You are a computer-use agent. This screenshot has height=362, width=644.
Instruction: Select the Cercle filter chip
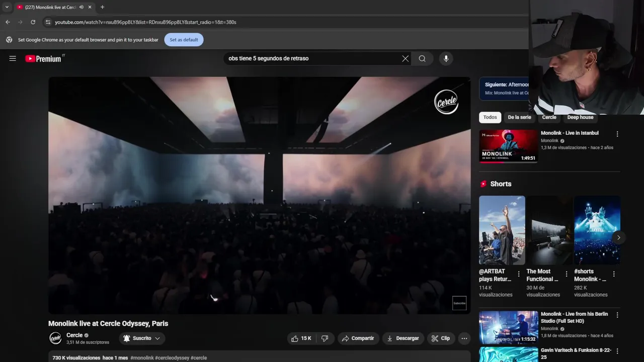tap(549, 117)
